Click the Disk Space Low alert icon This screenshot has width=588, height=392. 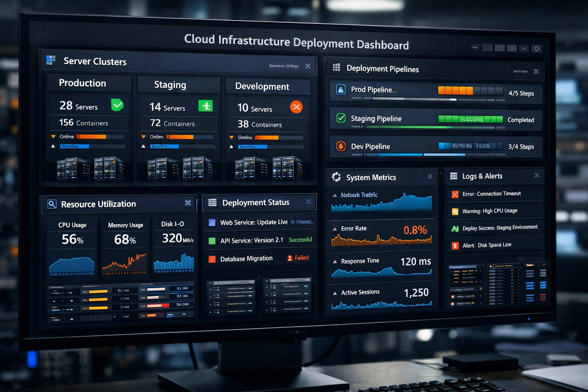click(x=455, y=246)
